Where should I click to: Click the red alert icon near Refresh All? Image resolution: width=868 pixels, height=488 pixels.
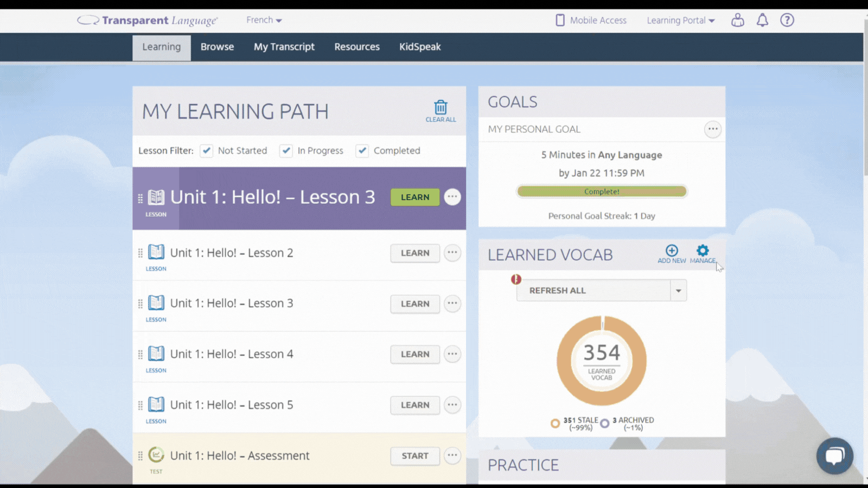click(x=516, y=279)
